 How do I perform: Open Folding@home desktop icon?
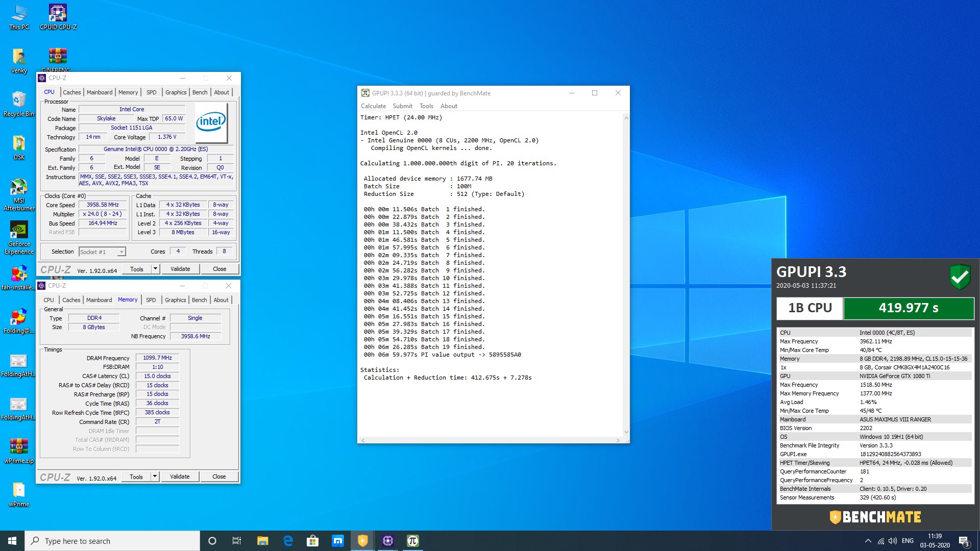point(19,321)
